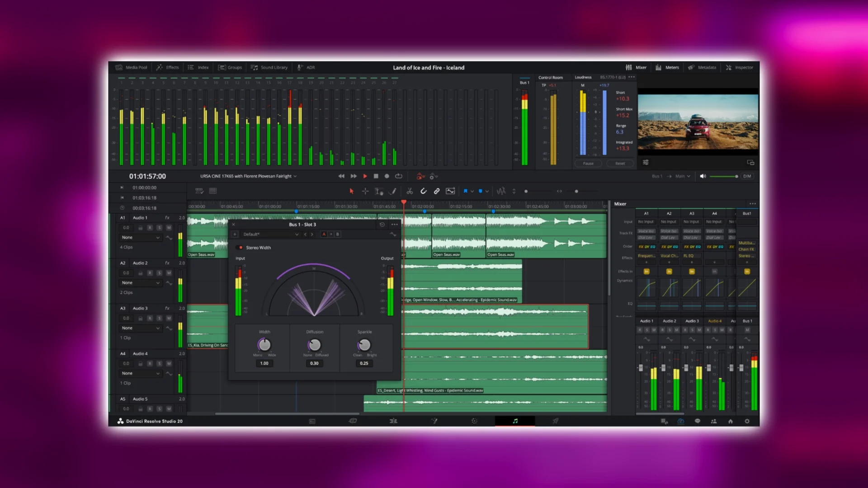Click the blue flag marker icon

pos(465,191)
